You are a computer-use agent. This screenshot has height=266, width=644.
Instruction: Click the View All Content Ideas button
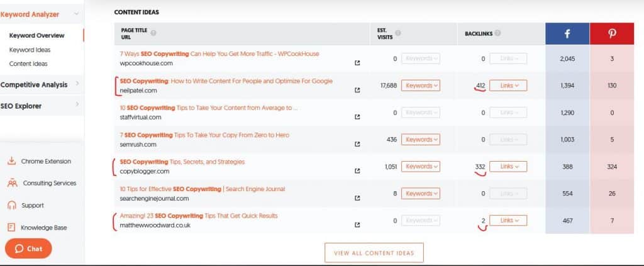(374, 253)
